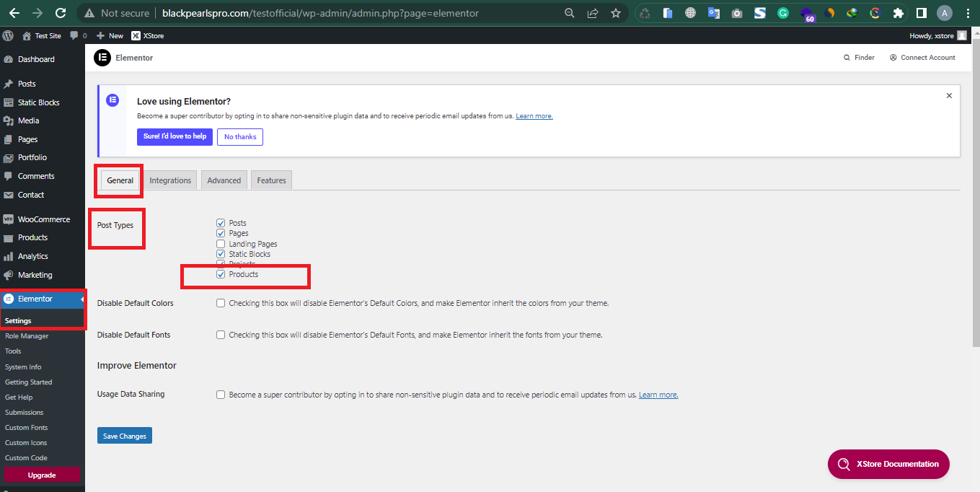Click Howdy, xstore profile avatar
The width and height of the screenshot is (980, 492).
click(x=962, y=35)
